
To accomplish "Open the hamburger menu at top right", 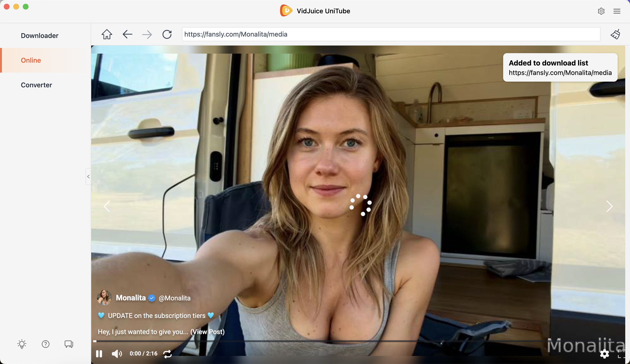I will coord(617,11).
